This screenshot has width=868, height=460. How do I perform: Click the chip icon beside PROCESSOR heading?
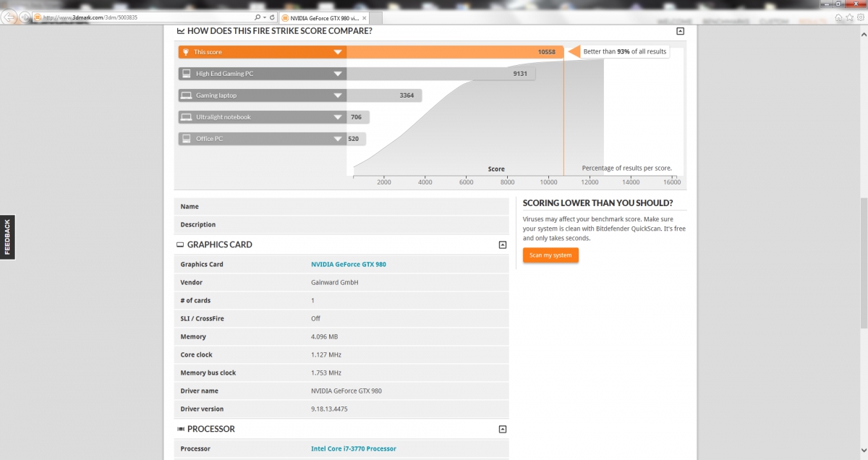tap(181, 430)
